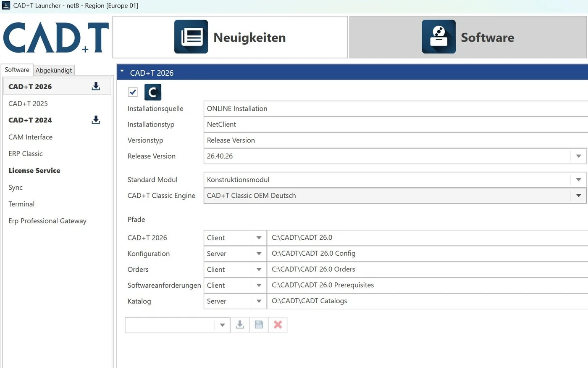Open the Standard Modul dropdown
The image size is (588, 368).
click(578, 180)
